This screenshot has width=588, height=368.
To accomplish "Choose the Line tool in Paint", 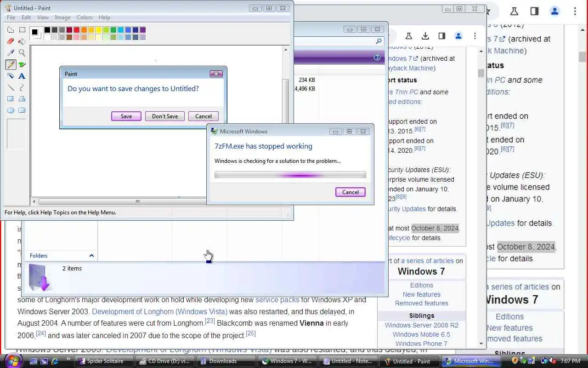I will pyautogui.click(x=11, y=87).
